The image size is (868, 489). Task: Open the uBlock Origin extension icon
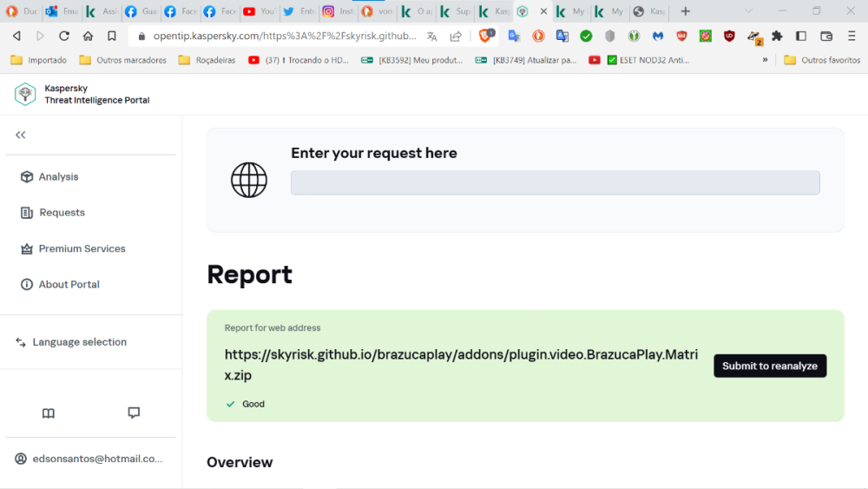click(729, 36)
